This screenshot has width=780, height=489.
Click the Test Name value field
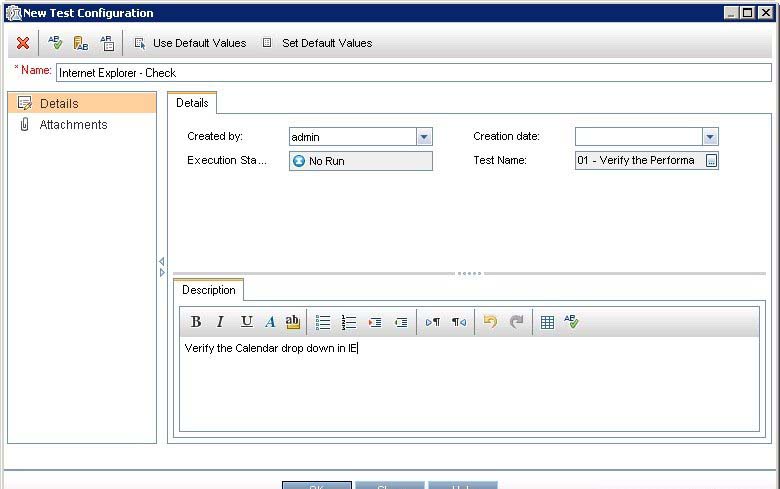pos(640,161)
